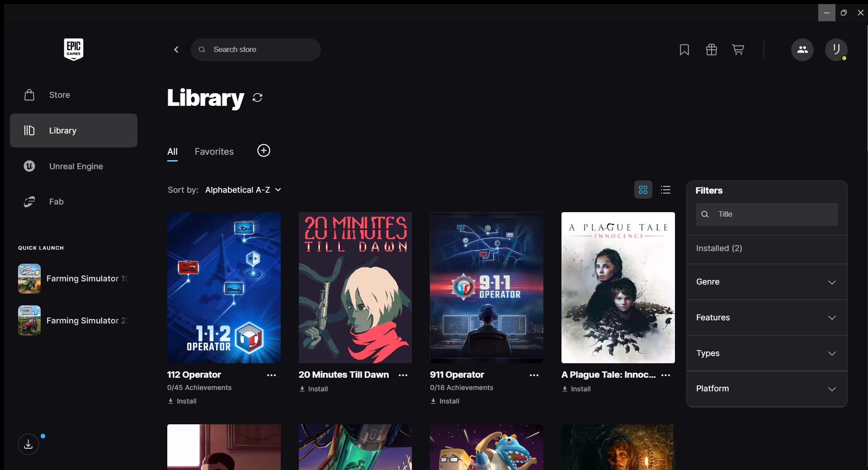Viewport: 868px width, 470px height.
Task: Click the 112 Operator game title
Action: point(194,375)
